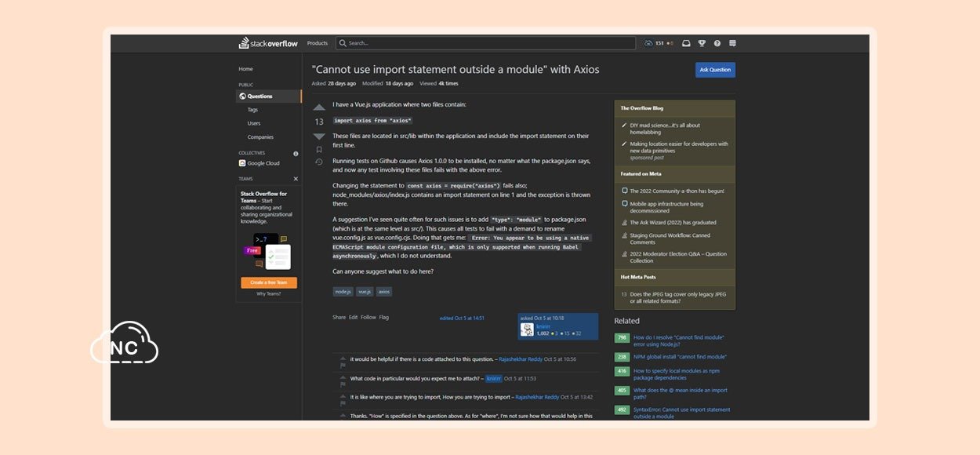Upvote the comment 'It is like where you...'
This screenshot has width=980, height=455.
click(343, 397)
